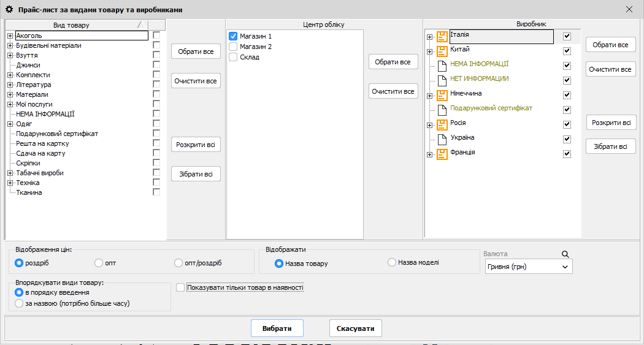Image resolution: width=644 pixels, height=345 pixels.
Task: Uncheck the Китай manufacturer checkbox
Action: coord(567,51)
